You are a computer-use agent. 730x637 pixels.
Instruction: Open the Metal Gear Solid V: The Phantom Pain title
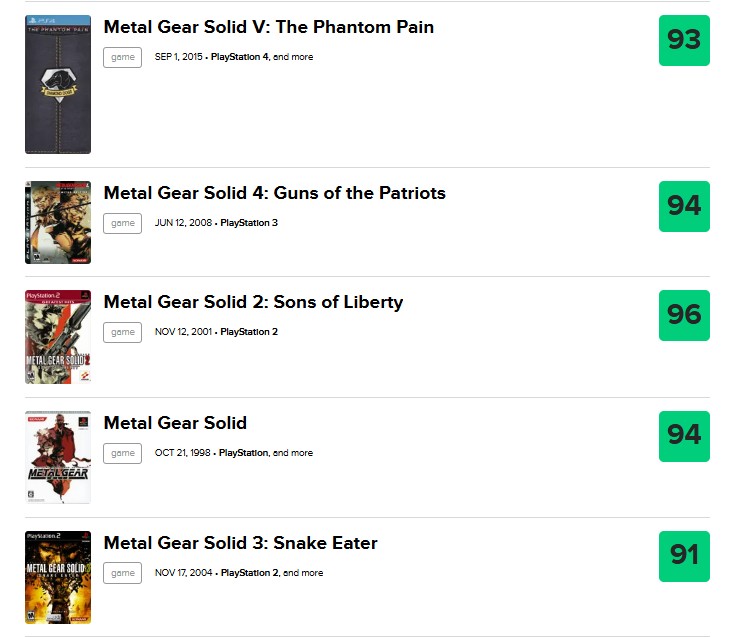[269, 27]
